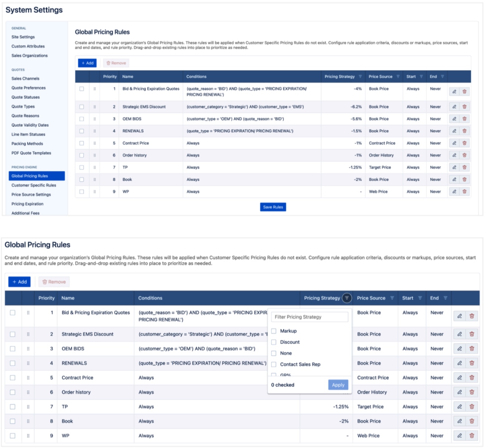Viewport: 484px width, 448px height.
Task: Click the edit pencil for Strategic EMS Discount, top table
Action: pyautogui.click(x=454, y=107)
